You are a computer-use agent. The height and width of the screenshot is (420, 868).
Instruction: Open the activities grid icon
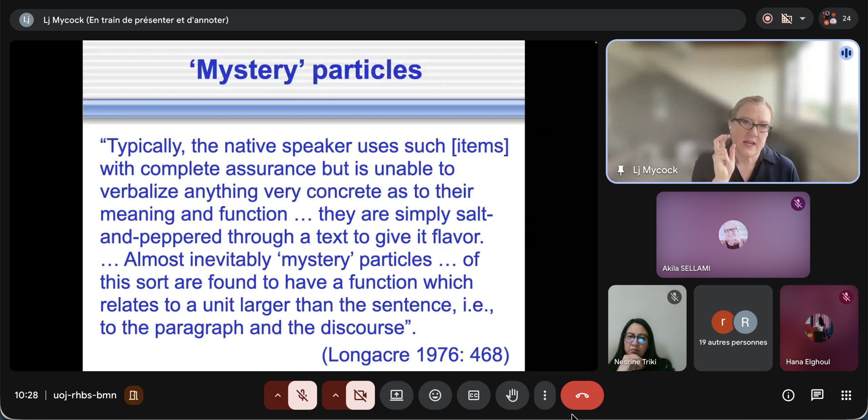click(x=846, y=395)
